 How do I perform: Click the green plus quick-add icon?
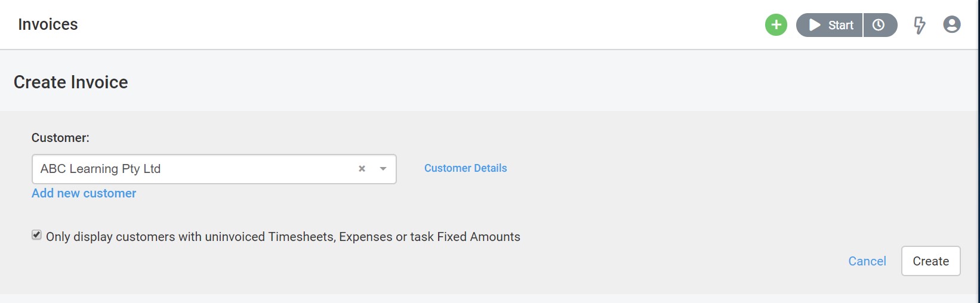(x=776, y=25)
